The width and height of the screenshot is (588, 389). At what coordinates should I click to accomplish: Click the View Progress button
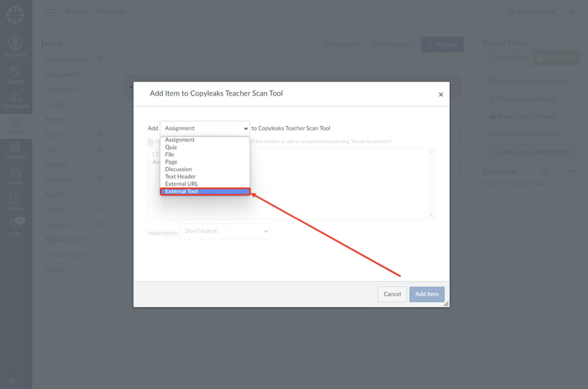tap(392, 44)
